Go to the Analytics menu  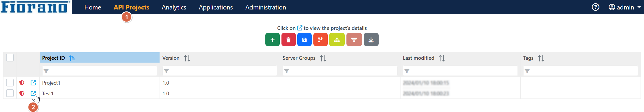pyautogui.click(x=174, y=7)
